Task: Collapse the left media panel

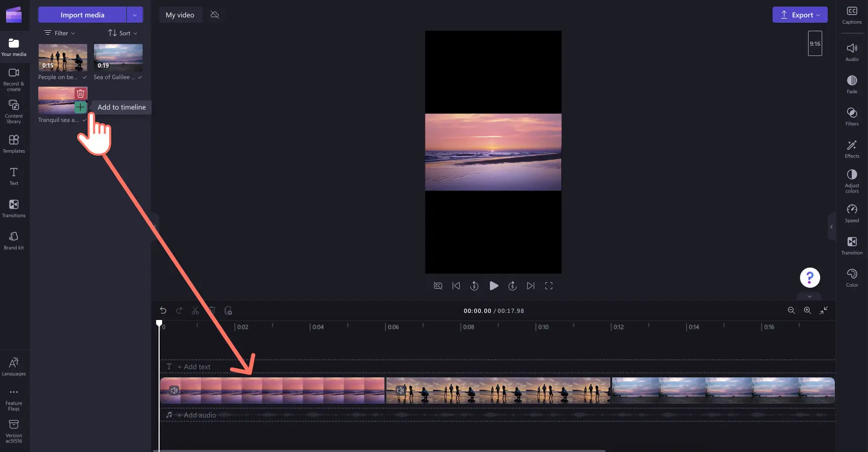Action: [x=155, y=226]
